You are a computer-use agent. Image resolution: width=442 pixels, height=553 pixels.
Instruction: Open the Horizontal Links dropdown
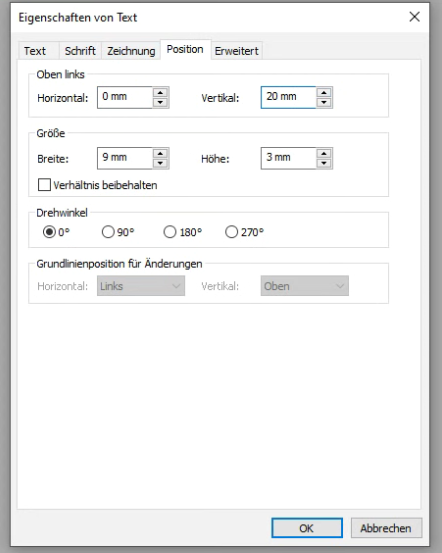point(141,286)
